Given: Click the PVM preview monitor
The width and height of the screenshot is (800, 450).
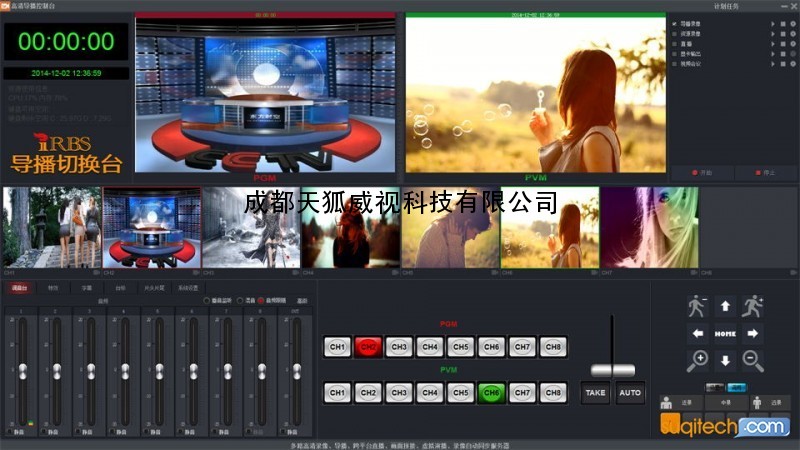Looking at the screenshot, I should click(536, 95).
